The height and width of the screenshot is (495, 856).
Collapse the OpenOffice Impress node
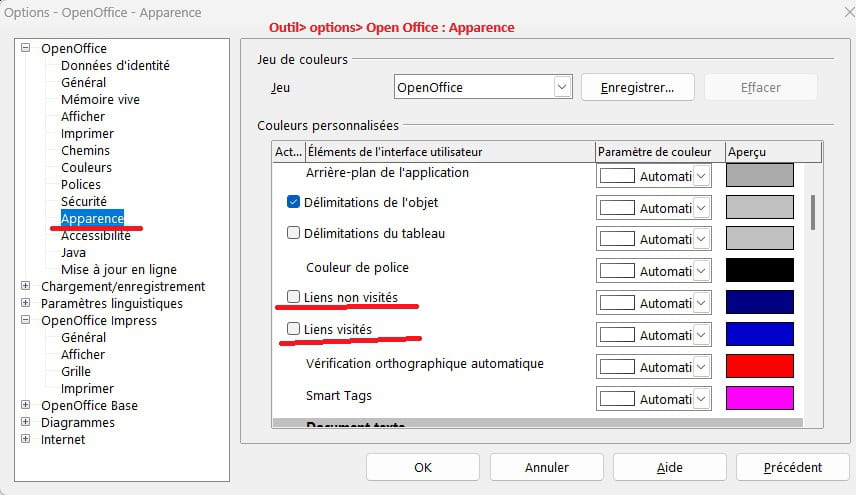click(x=26, y=320)
